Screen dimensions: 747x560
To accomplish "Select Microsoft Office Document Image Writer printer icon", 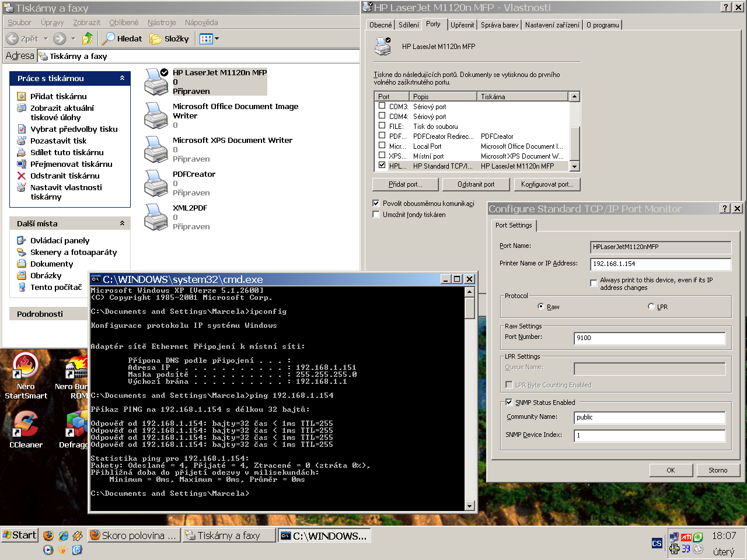I will (156, 116).
